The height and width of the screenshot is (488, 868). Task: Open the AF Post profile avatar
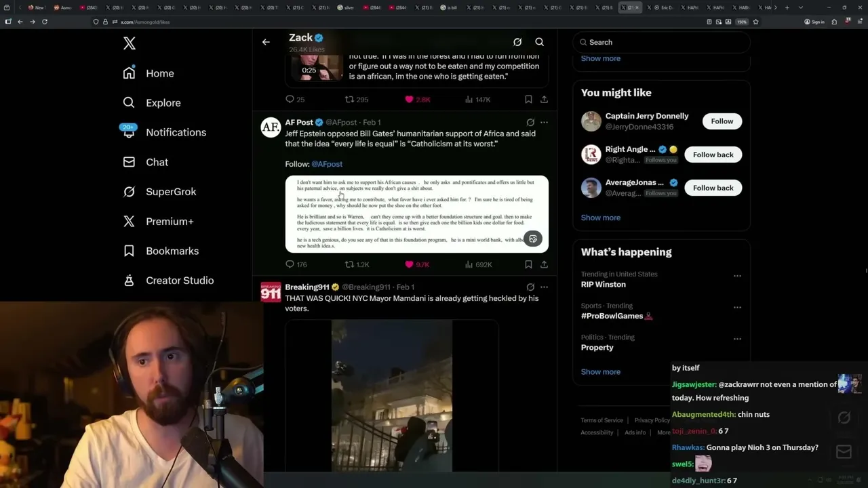tap(271, 127)
